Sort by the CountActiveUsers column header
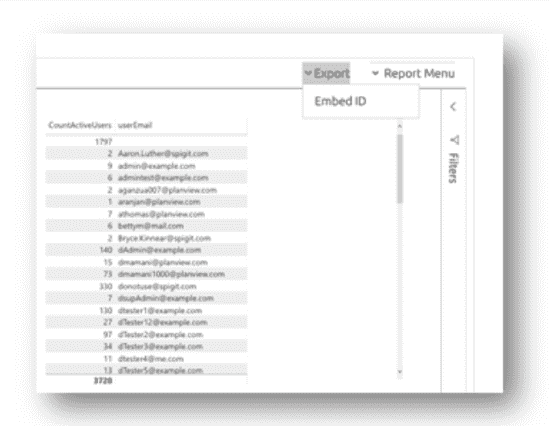Screen dimensions: 550x426 [x=80, y=125]
